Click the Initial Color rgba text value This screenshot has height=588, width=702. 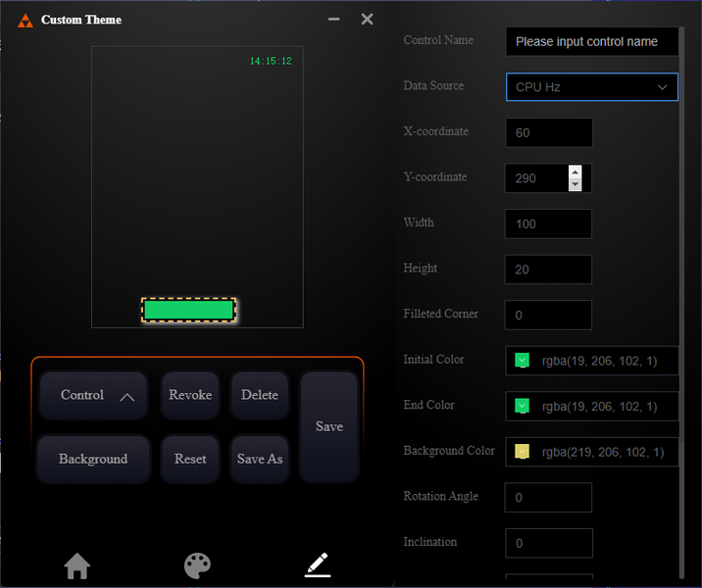[599, 361]
